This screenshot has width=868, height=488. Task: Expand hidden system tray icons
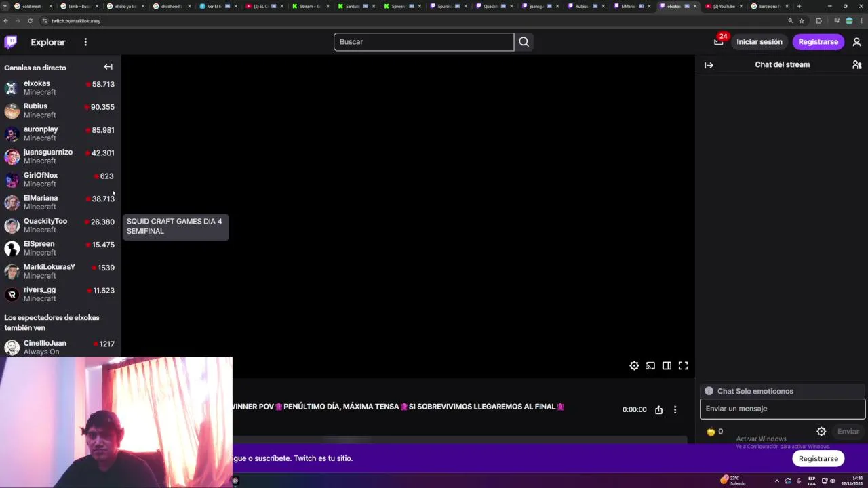pyautogui.click(x=777, y=481)
